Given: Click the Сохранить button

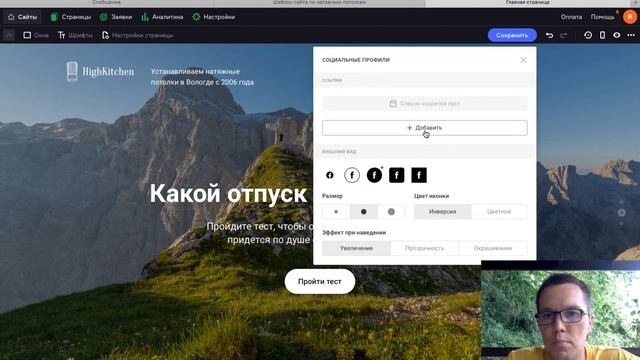Looking at the screenshot, I should coord(512,35).
